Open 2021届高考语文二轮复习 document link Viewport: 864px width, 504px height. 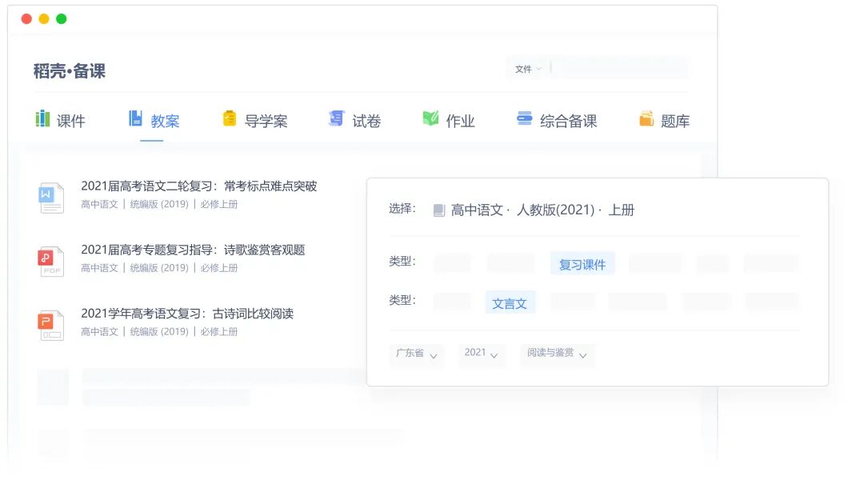pyautogui.click(x=199, y=186)
